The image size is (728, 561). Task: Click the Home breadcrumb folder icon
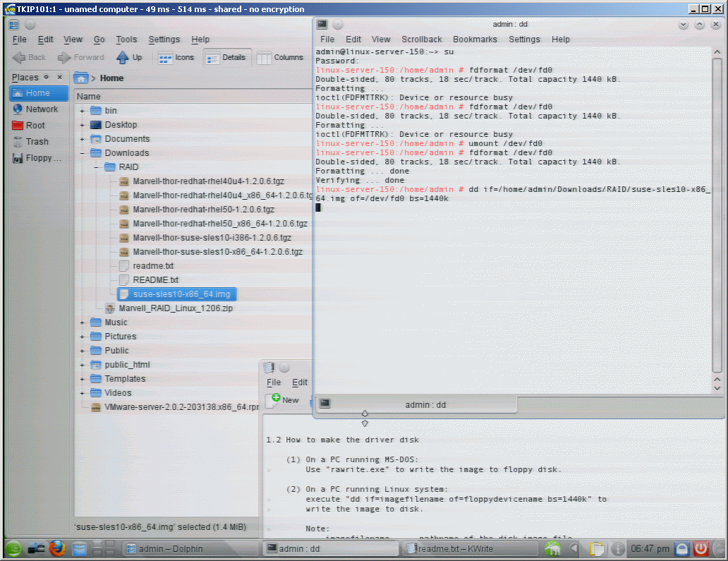coord(81,78)
